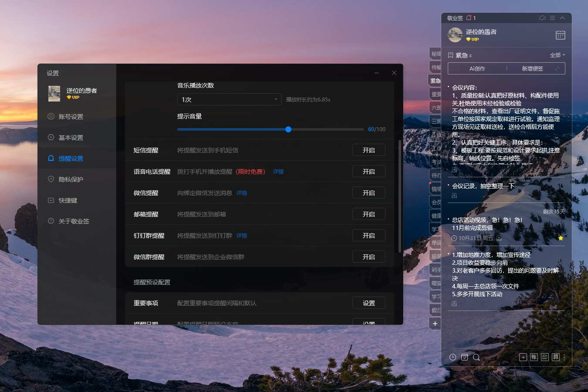
Task: Click the 账号设置 person icon
Action: [x=51, y=116]
